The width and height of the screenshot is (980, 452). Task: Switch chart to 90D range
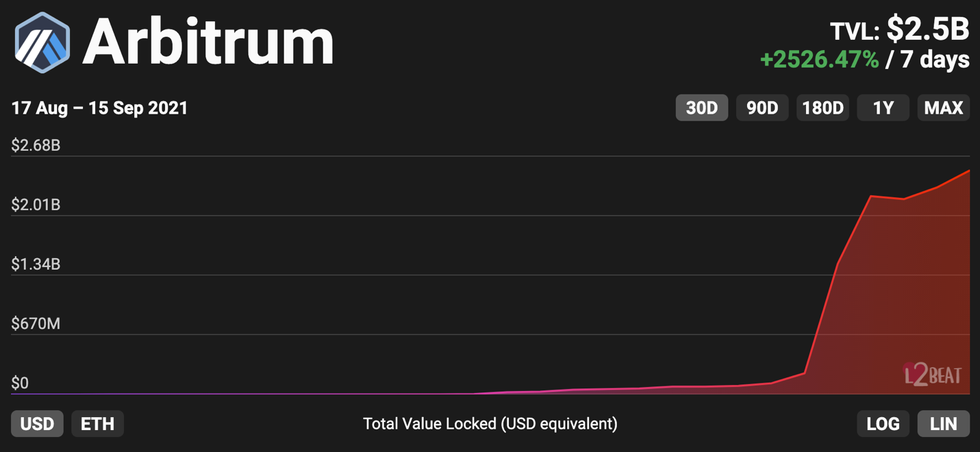point(762,108)
